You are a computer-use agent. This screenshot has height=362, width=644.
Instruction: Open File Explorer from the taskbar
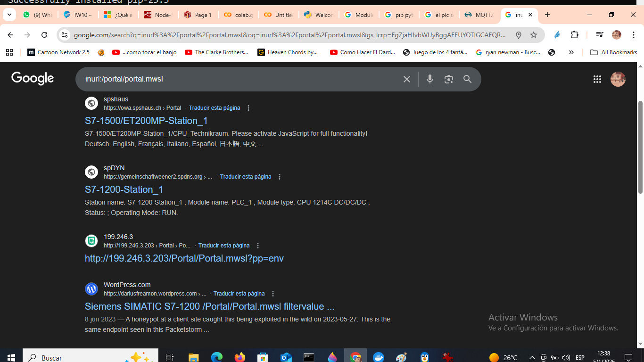pos(193,357)
